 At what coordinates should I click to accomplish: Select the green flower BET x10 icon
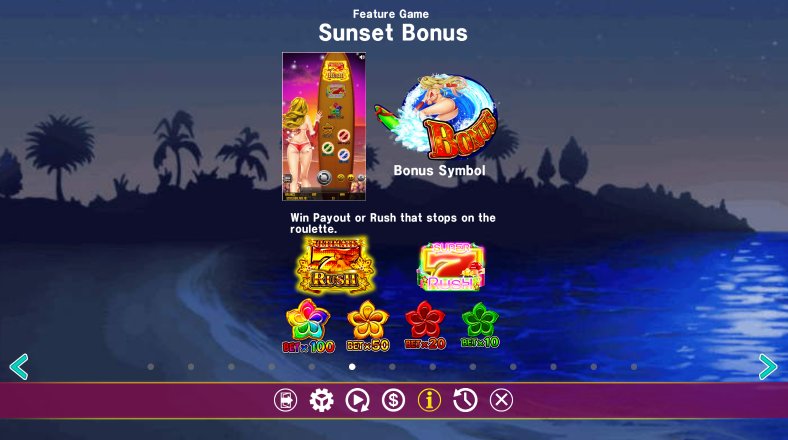pyautogui.click(x=480, y=325)
